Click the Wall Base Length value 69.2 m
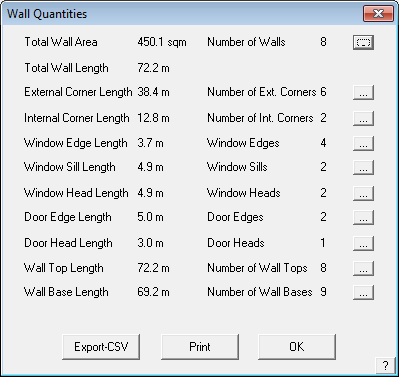Viewport: 399px width, 377px height. 153,292
